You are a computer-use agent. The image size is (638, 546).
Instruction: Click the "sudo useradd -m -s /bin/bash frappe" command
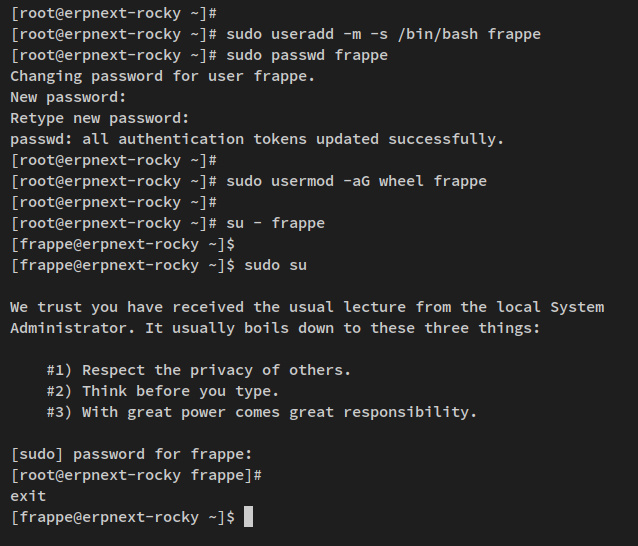(x=383, y=34)
